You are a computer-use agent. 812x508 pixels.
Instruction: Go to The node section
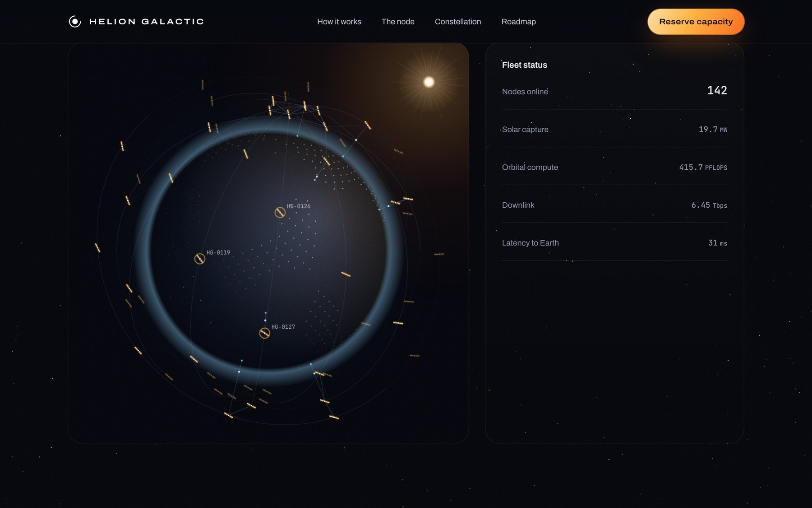click(x=398, y=22)
